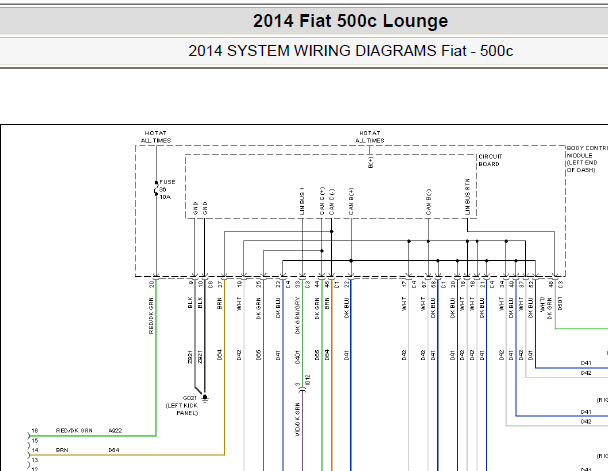Screen dimensions: 608x471
Task: Click the "WHT" wire label at pin 17
Action: pyautogui.click(x=404, y=304)
